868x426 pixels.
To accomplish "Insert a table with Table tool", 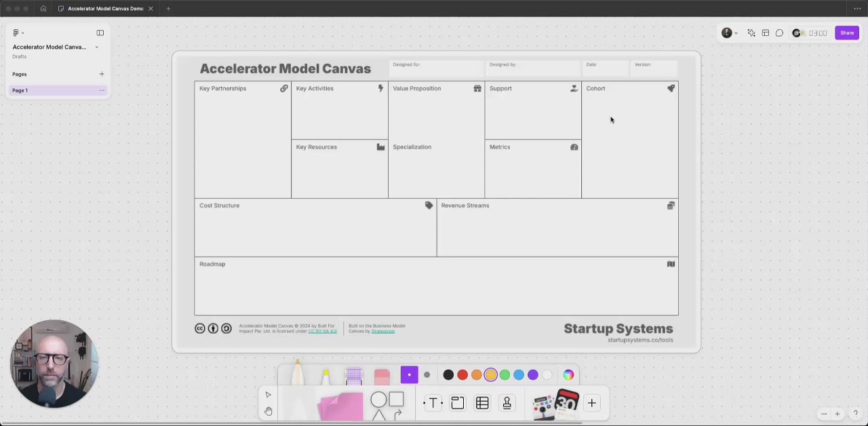I will coord(482,403).
